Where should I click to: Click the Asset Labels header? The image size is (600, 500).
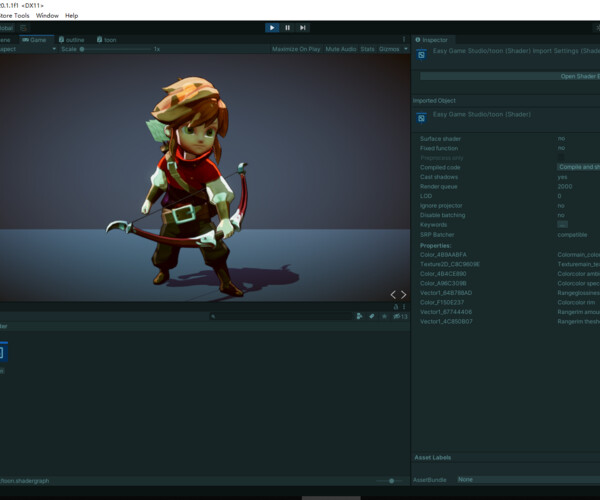point(432,458)
